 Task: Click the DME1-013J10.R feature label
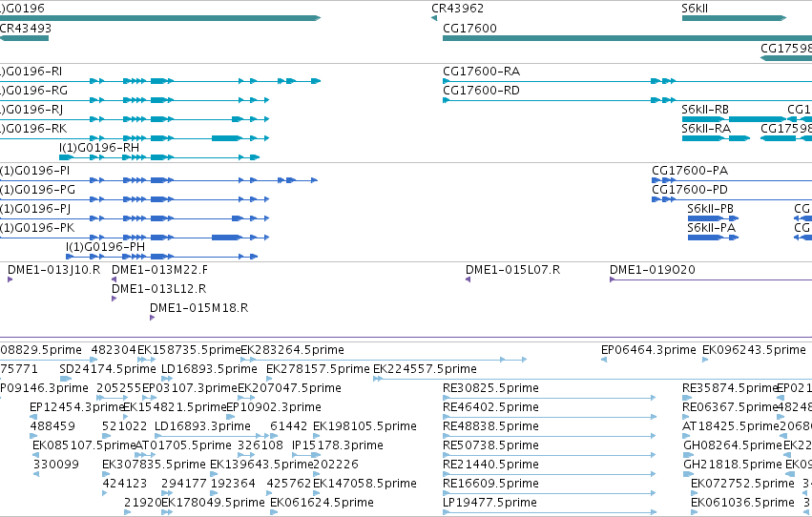click(53, 270)
